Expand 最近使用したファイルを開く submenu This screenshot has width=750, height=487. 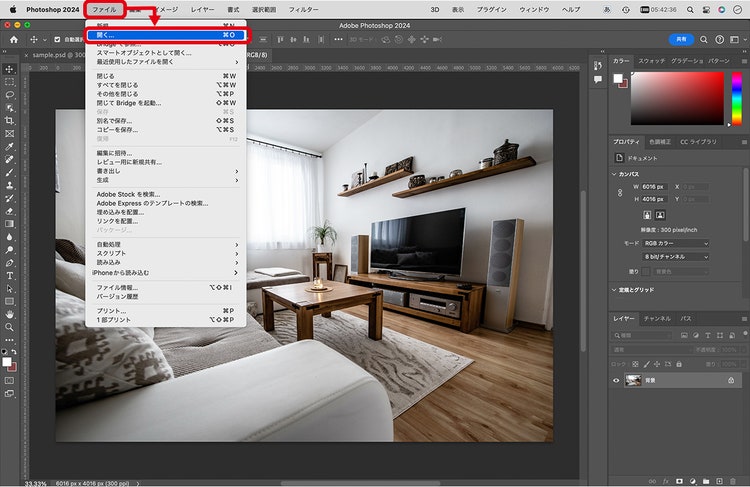coord(166,62)
